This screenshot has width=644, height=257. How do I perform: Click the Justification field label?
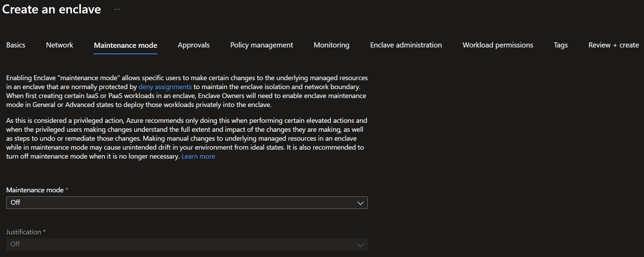click(24, 232)
